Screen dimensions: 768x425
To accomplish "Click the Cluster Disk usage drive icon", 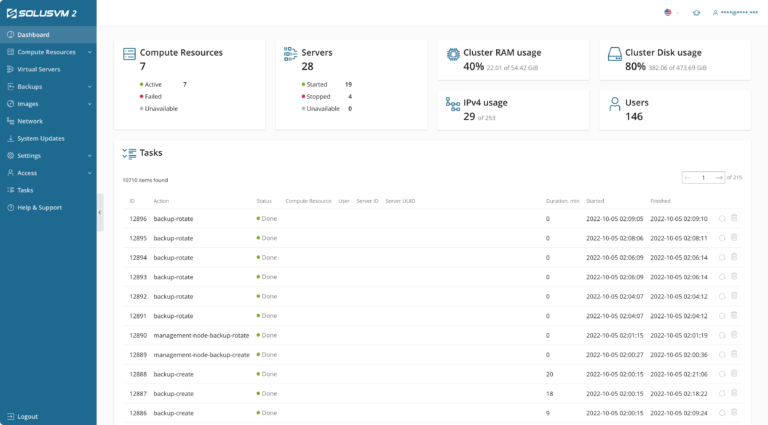I will (x=615, y=54).
